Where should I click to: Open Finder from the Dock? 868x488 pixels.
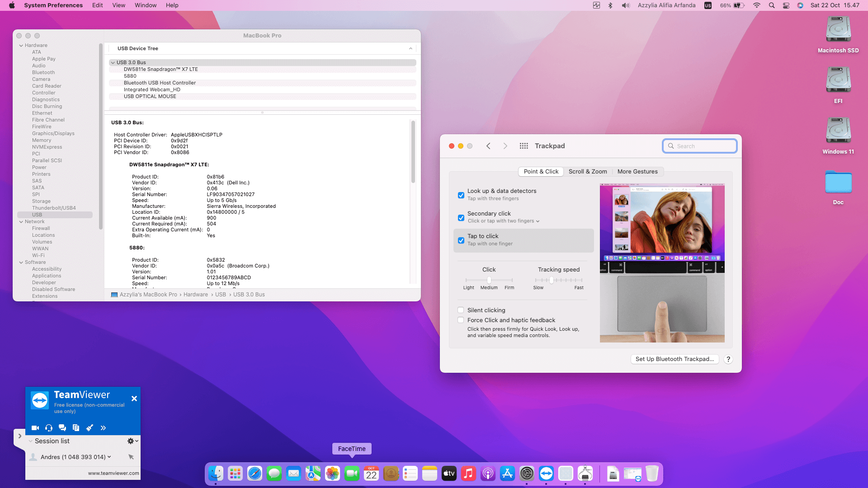216,474
